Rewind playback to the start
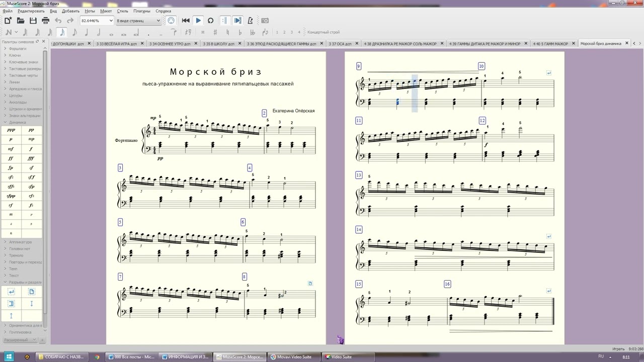Image resolution: width=644 pixels, height=362 pixels. click(x=186, y=21)
